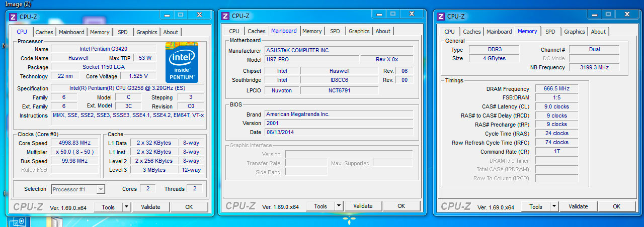Select the SPD tab in the Memory window

coord(550,32)
